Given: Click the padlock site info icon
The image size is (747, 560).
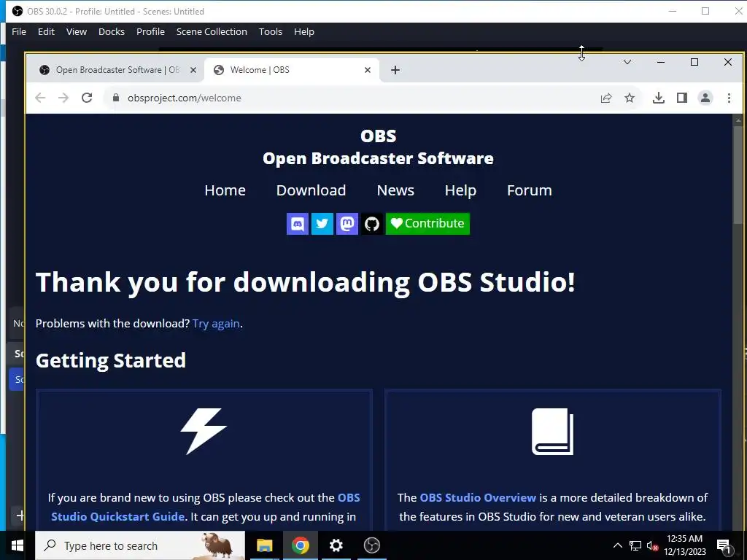Looking at the screenshot, I should point(115,98).
